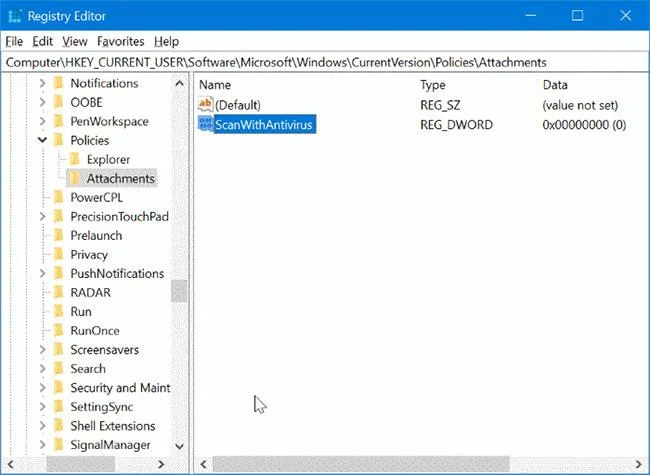Click the Attachments folder icon
This screenshot has height=475, width=650.
pyautogui.click(x=75, y=178)
